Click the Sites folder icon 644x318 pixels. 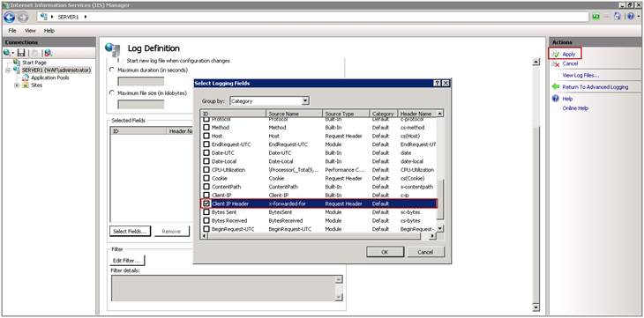pos(26,85)
